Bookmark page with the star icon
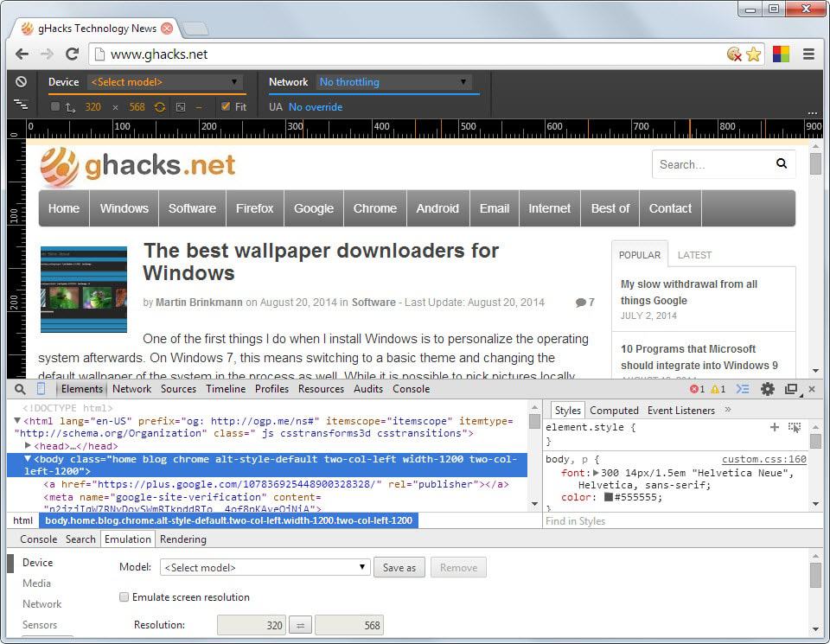Screen dimensions: 830x644 tap(753, 54)
